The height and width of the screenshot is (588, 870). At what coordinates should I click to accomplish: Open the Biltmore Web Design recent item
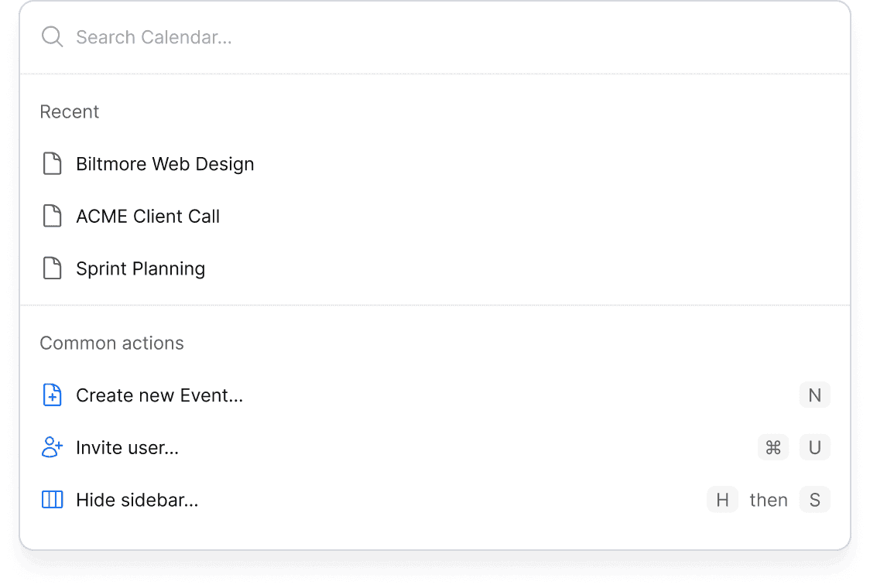coord(165,164)
